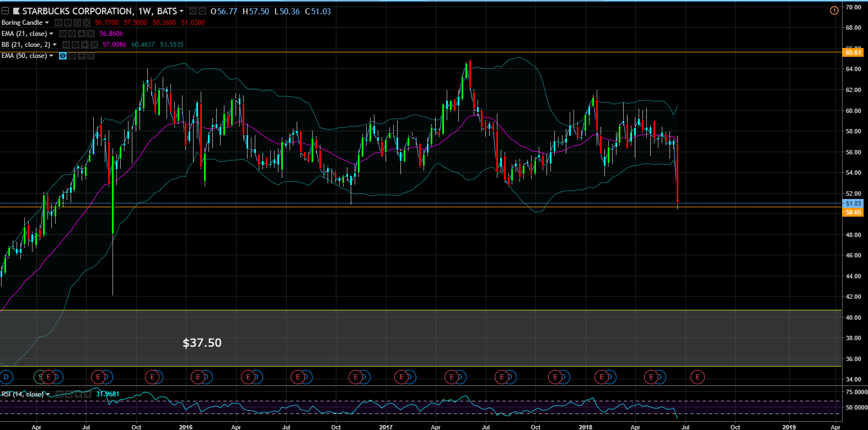Screen dimensions: 868x430
Task: Click the 2017 label on the time axis
Action: pyautogui.click(x=386, y=427)
